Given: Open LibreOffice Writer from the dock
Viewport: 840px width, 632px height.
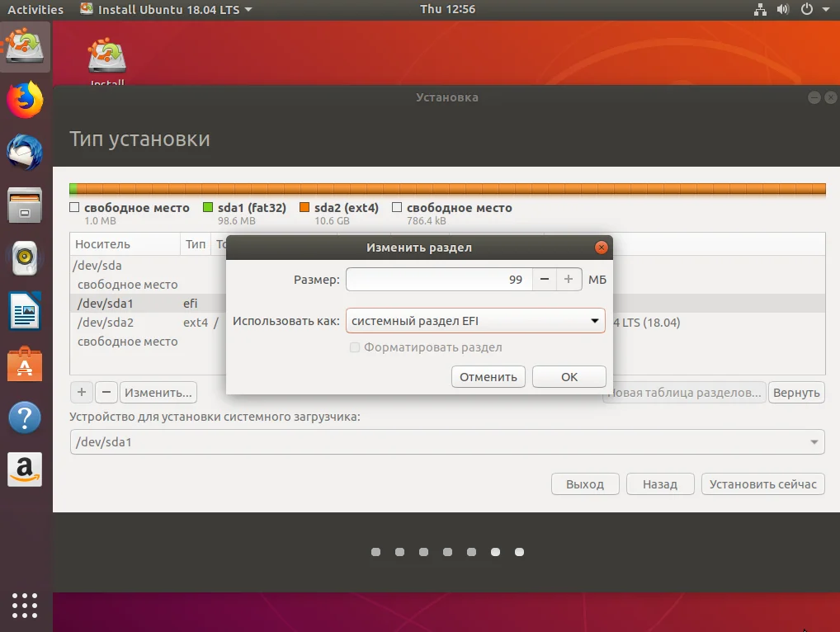Looking at the screenshot, I should point(25,311).
